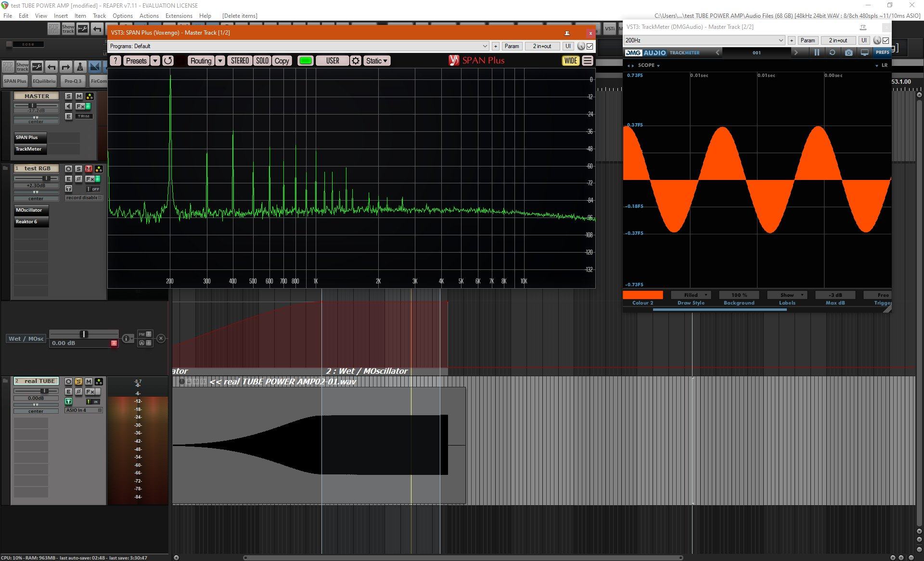Image resolution: width=924 pixels, height=561 pixels.
Task: Expand the SPAN Plus Programs dropdown
Action: coord(485,46)
